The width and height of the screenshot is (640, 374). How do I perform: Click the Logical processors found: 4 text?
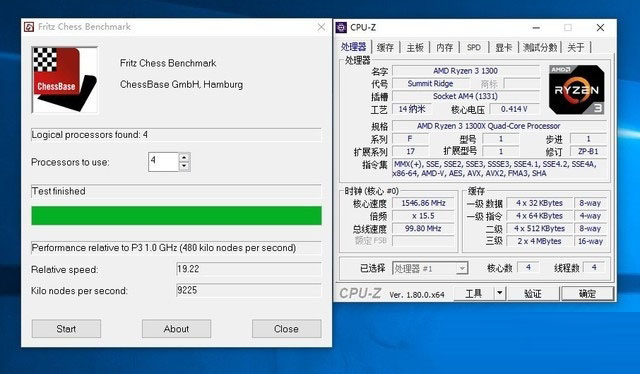(90, 135)
